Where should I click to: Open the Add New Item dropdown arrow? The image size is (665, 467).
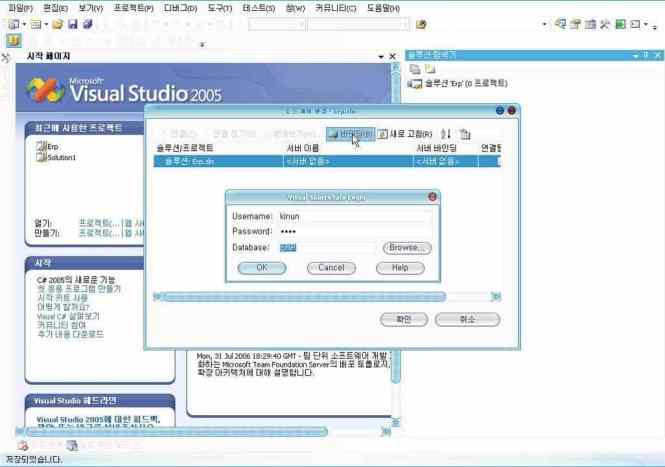point(46,24)
